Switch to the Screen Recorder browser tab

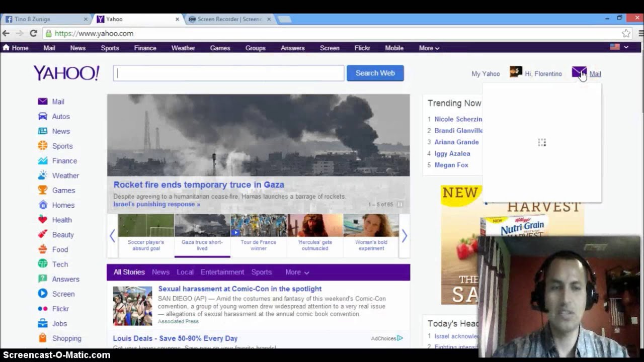(x=229, y=19)
